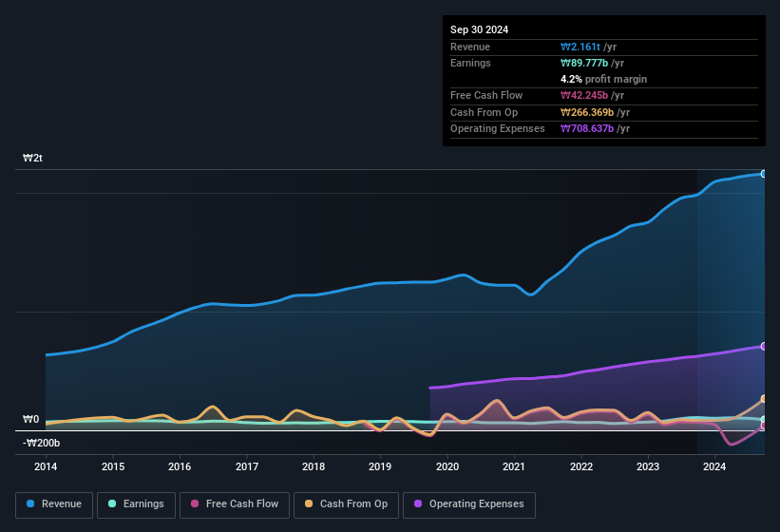Image resolution: width=780 pixels, height=532 pixels.
Task: Click the 2014 label on the x-axis
Action: [46, 466]
